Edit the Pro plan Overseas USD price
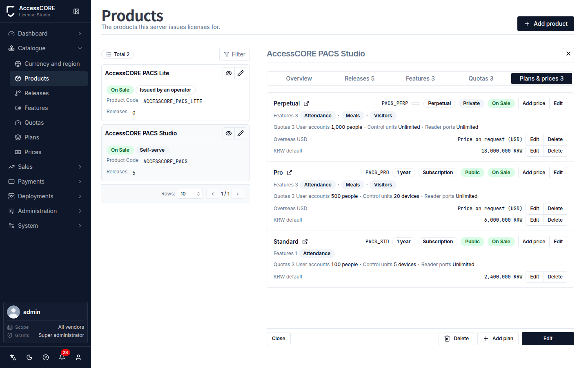 coord(535,209)
